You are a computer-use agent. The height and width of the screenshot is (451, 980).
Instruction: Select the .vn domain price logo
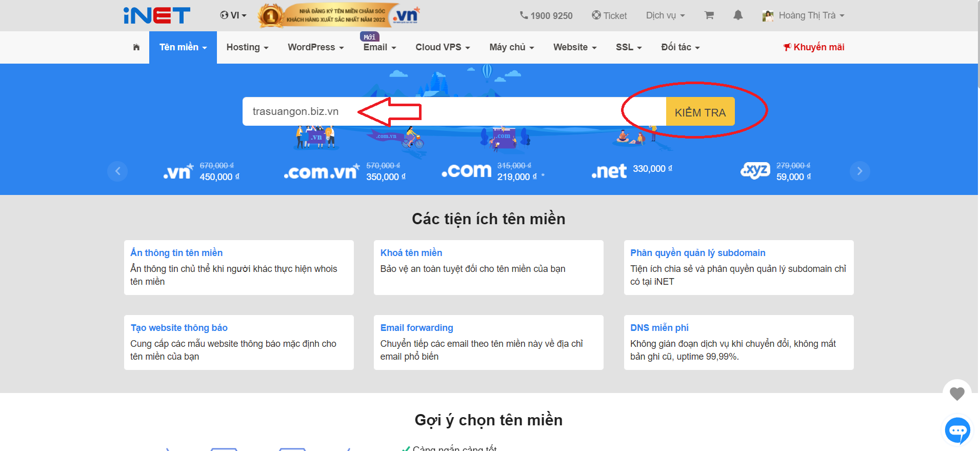(x=178, y=172)
